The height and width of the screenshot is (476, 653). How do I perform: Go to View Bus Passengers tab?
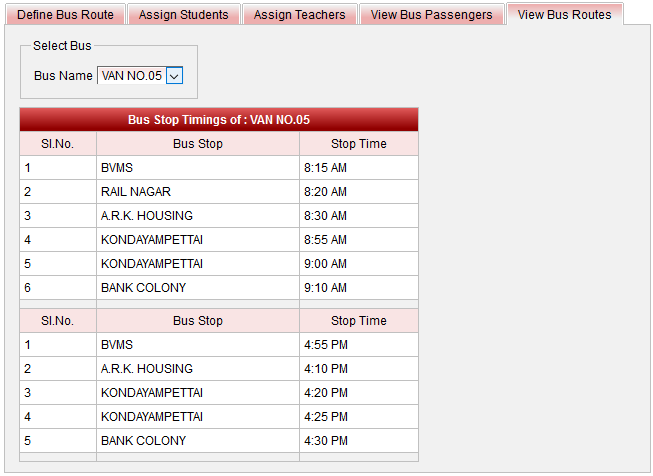pyautogui.click(x=431, y=15)
